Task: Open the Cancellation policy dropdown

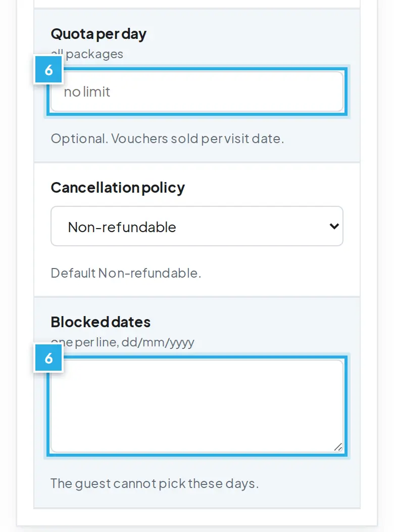Action: pyautogui.click(x=197, y=226)
